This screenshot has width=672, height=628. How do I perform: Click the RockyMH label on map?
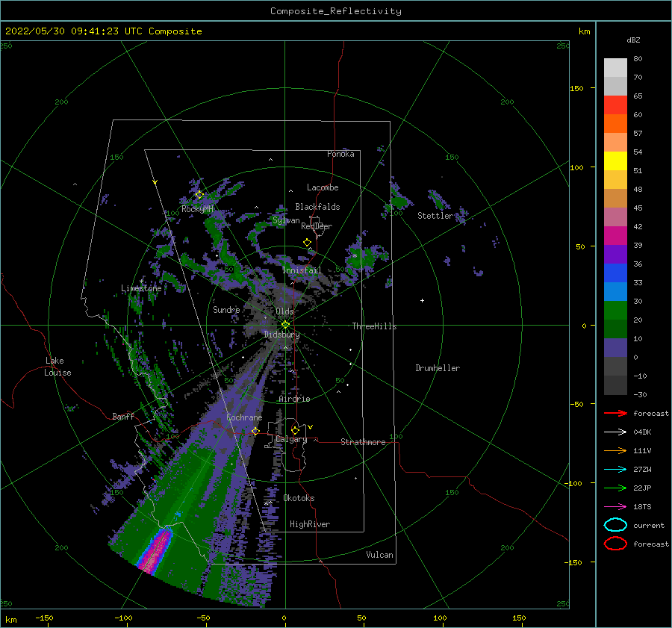(197, 209)
